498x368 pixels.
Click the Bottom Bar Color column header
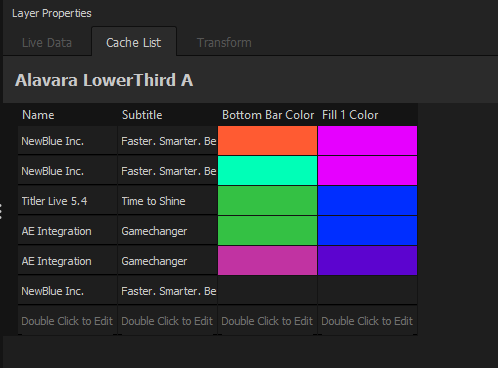tap(268, 115)
